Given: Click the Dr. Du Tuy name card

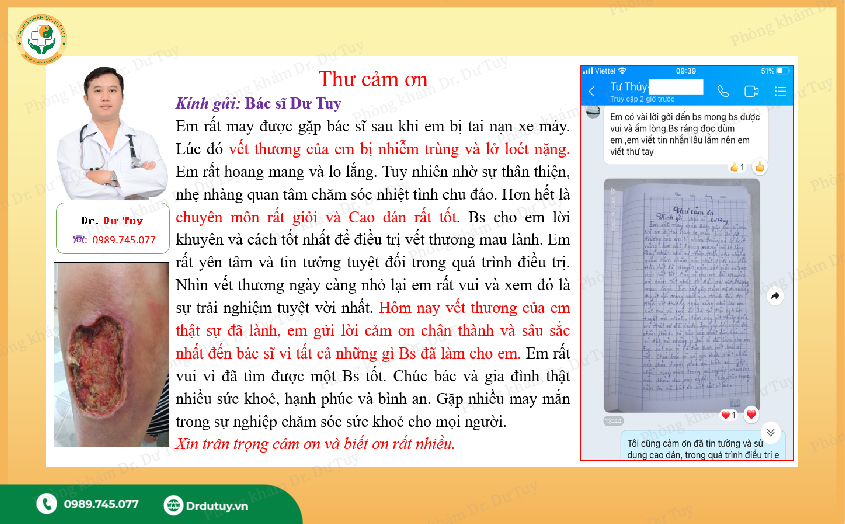Looking at the screenshot, I should 113,228.
